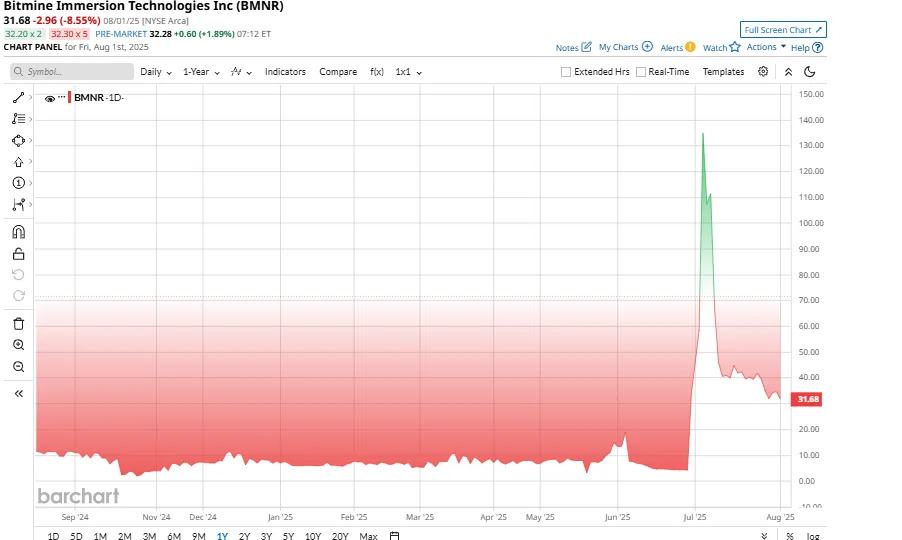Select the 10Y range tab
Image resolution: width=902 pixels, height=540 pixels.
click(x=313, y=535)
